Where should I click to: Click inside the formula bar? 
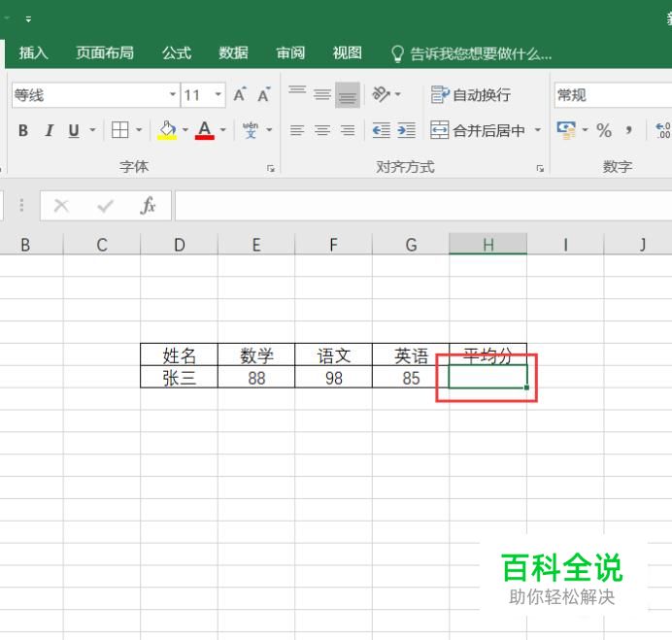[x=423, y=206]
